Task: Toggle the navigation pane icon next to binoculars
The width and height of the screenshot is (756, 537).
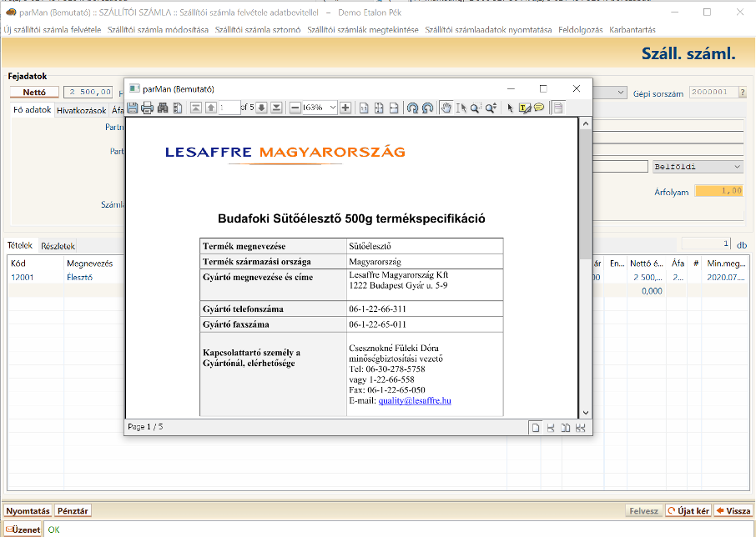Action: point(178,108)
